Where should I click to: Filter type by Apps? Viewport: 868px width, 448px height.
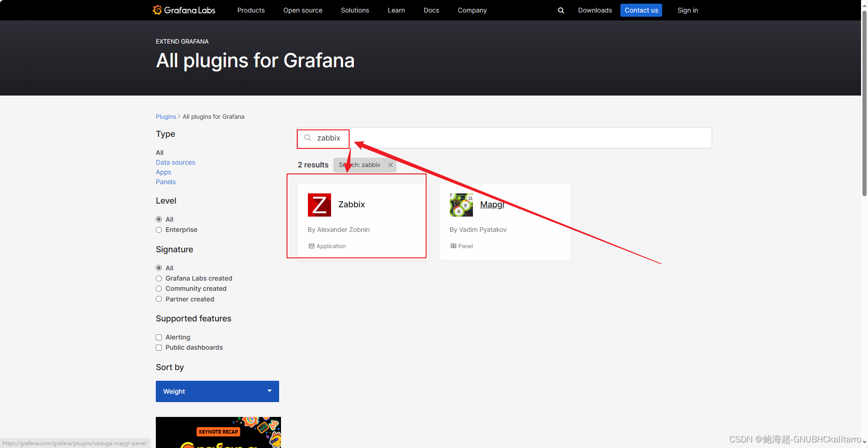tap(163, 172)
